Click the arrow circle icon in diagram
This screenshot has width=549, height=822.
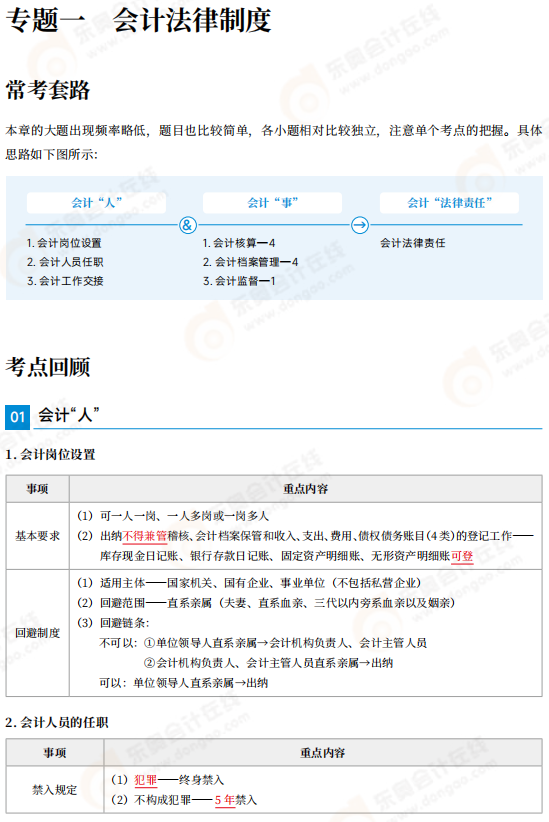[x=360, y=225]
